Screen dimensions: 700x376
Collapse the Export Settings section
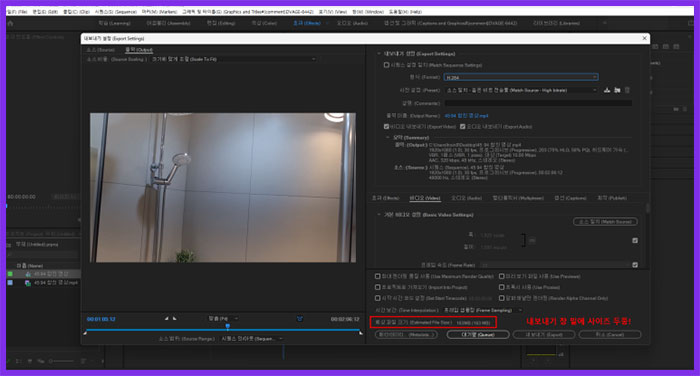379,54
